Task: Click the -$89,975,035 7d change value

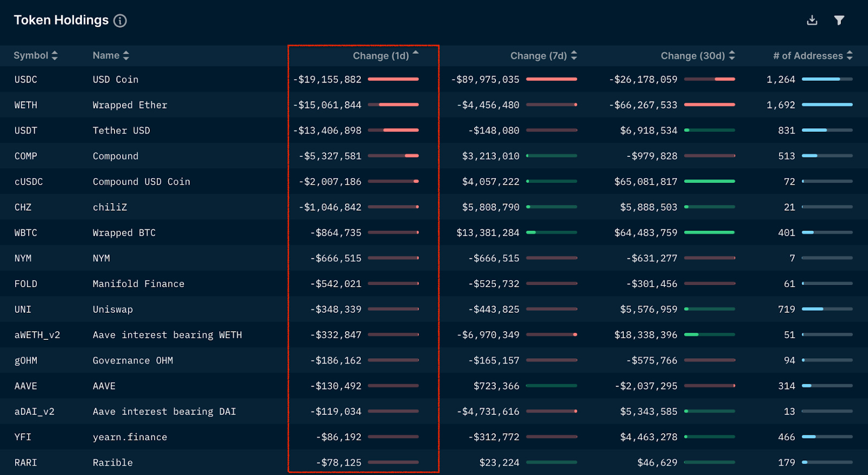Action: pyautogui.click(x=485, y=79)
